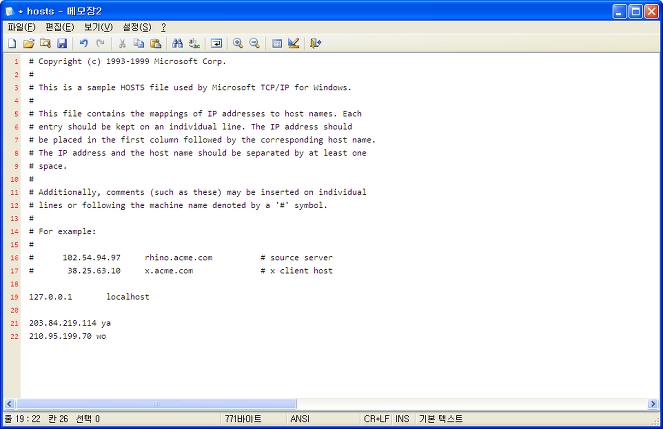Click the word localhost on line 19
Image resolution: width=663 pixels, height=429 pixels.
click(128, 297)
